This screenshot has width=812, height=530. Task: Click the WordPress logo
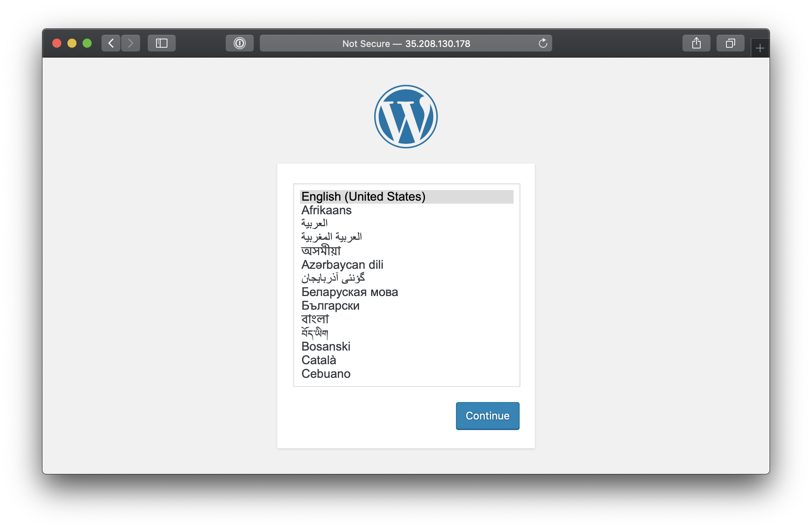coord(406,117)
